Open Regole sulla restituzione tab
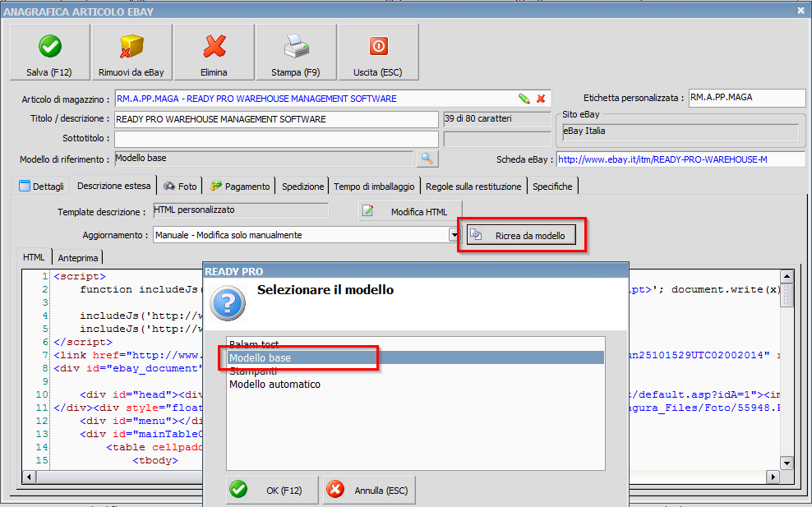 coord(473,187)
